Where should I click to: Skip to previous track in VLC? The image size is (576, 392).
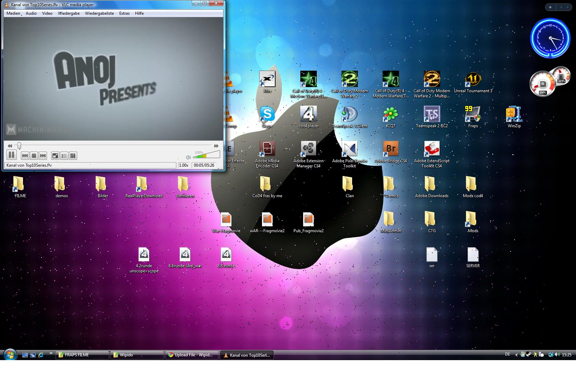[x=25, y=156]
